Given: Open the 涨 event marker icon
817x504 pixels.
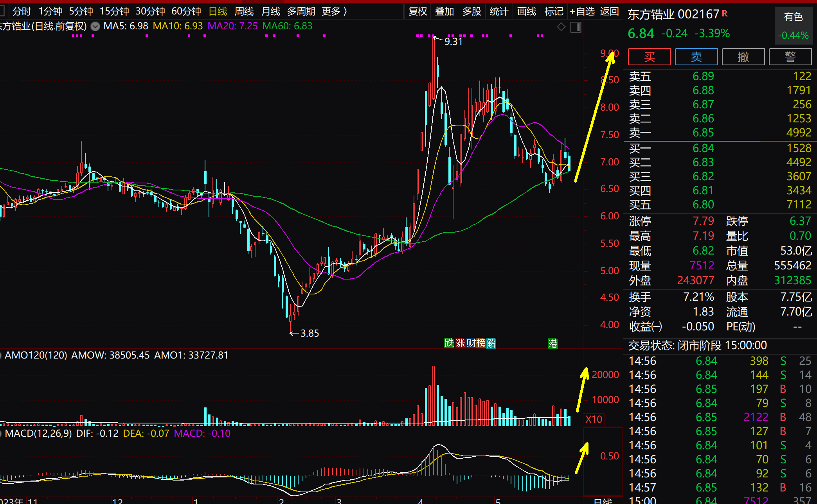Looking at the screenshot, I should coord(460,343).
